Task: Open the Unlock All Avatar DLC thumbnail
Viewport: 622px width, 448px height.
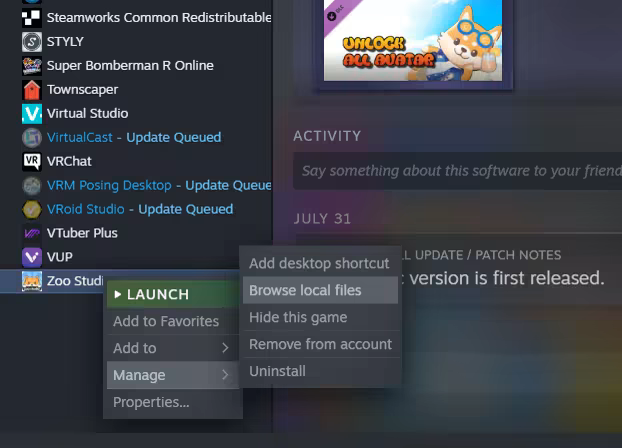Action: pyautogui.click(x=413, y=40)
